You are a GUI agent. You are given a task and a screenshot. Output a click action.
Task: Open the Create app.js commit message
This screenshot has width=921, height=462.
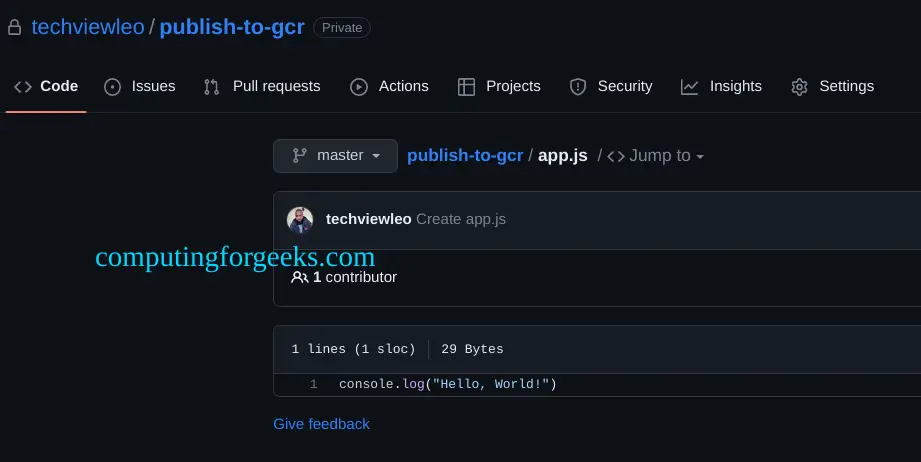point(461,219)
